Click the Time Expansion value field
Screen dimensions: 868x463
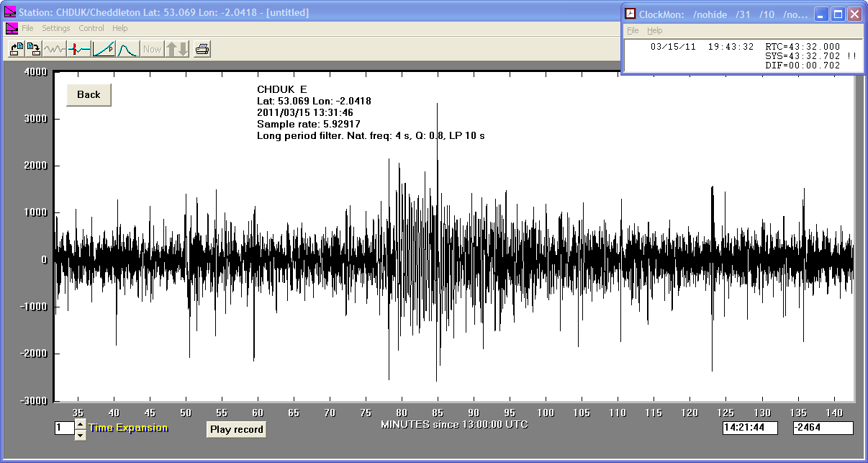[64, 428]
